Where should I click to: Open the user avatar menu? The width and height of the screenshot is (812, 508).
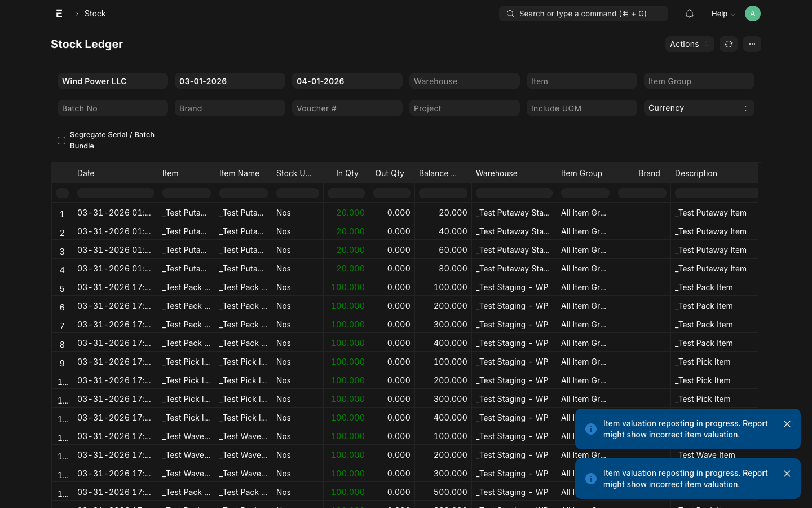pos(753,14)
